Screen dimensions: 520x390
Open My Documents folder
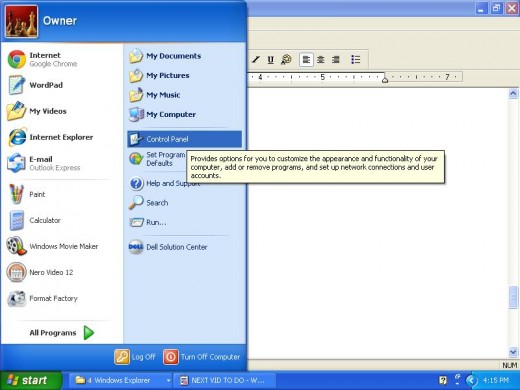pyautogui.click(x=184, y=56)
